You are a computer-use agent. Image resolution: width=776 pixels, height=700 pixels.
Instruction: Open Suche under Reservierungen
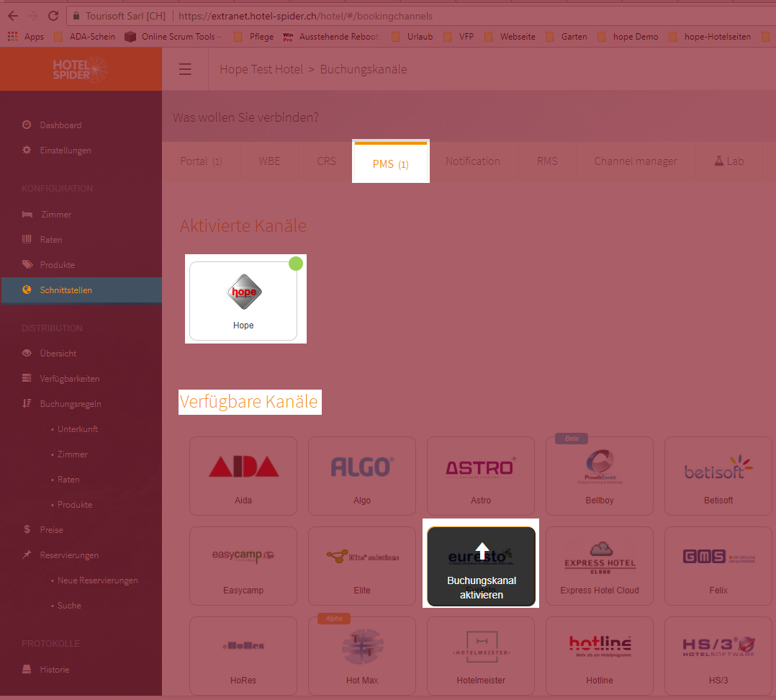[x=69, y=606]
